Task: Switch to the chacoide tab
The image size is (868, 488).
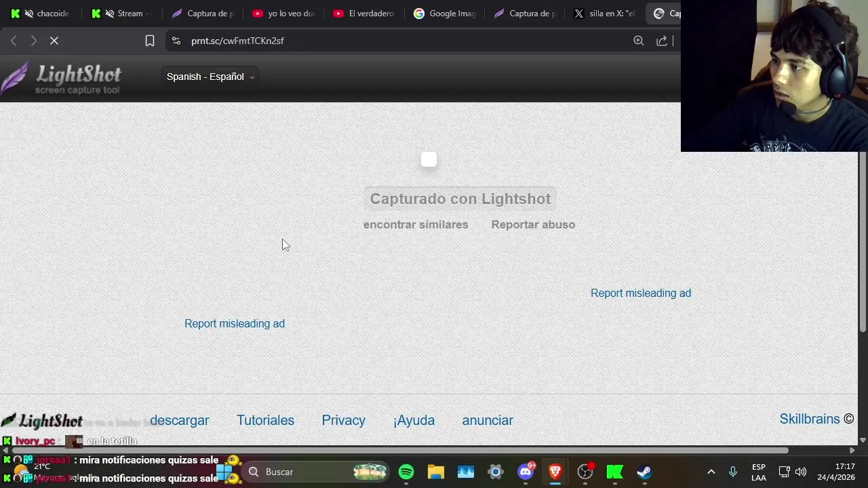Action: [x=41, y=14]
